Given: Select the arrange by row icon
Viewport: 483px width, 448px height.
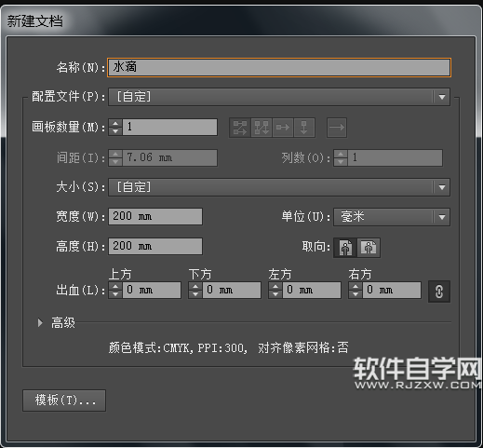Looking at the screenshot, I should (x=283, y=128).
